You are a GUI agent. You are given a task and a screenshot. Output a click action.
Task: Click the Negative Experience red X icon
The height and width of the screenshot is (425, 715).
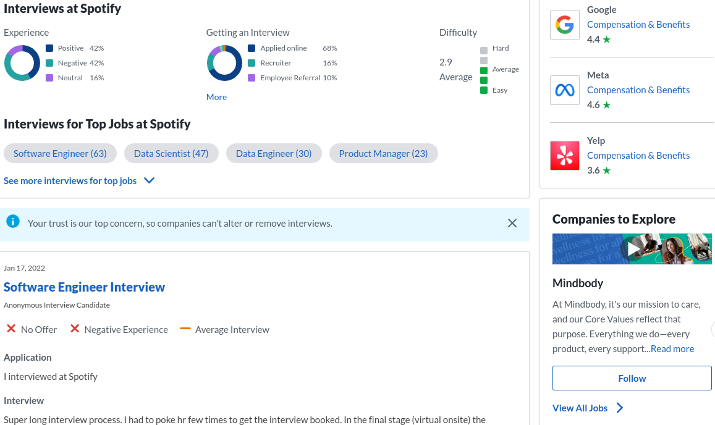pyautogui.click(x=75, y=328)
